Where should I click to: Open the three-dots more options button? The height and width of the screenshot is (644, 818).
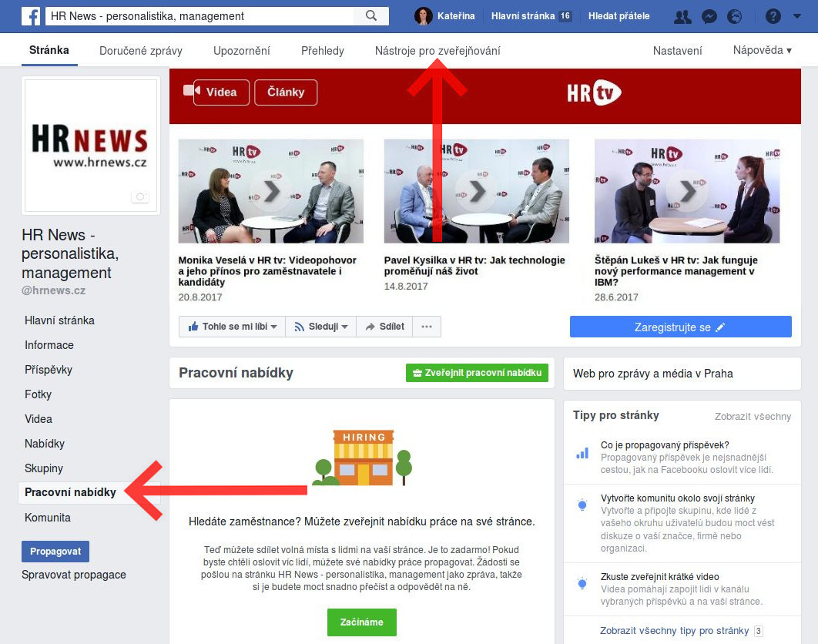(x=427, y=327)
